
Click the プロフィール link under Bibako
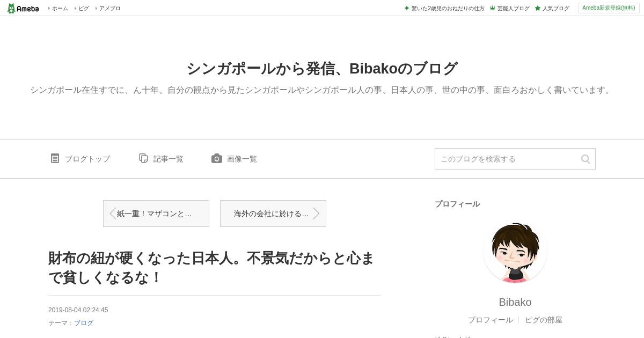point(490,320)
